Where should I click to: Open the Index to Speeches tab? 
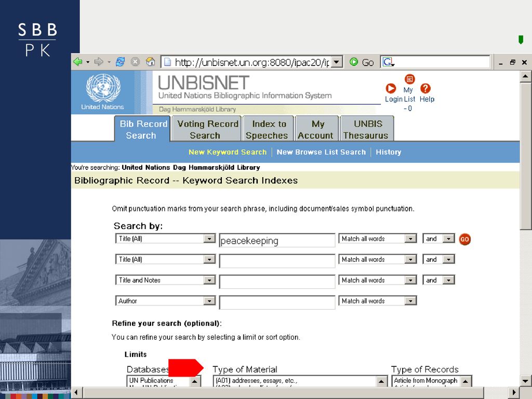[268, 129]
